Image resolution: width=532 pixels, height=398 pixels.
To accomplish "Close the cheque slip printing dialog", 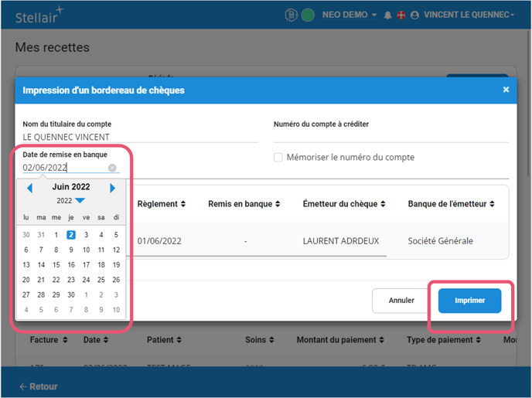I will click(506, 90).
